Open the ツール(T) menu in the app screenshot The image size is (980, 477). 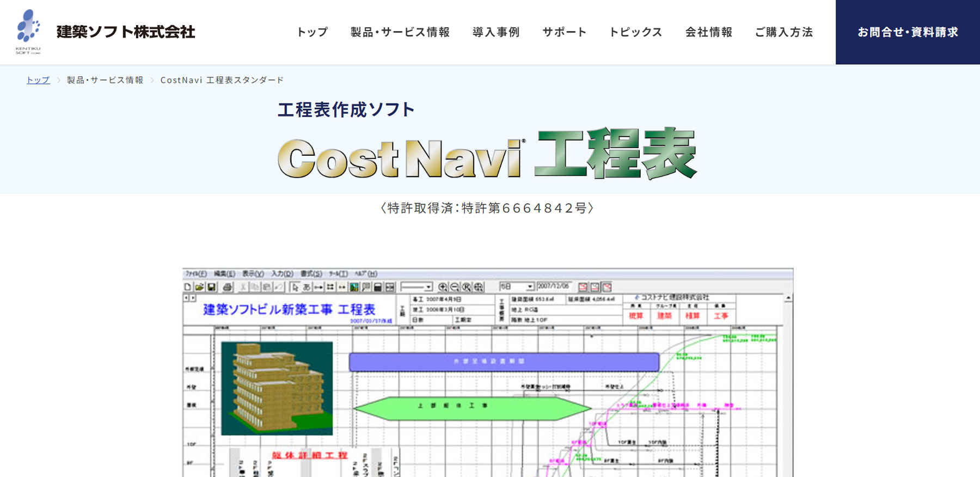pyautogui.click(x=338, y=274)
